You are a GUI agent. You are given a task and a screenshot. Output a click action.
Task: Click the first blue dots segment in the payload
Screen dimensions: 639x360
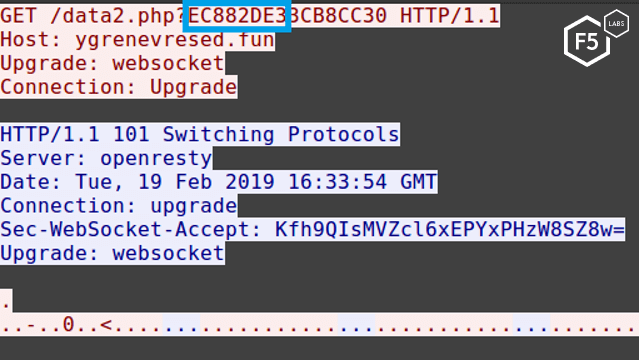pyautogui.click(x=181, y=325)
